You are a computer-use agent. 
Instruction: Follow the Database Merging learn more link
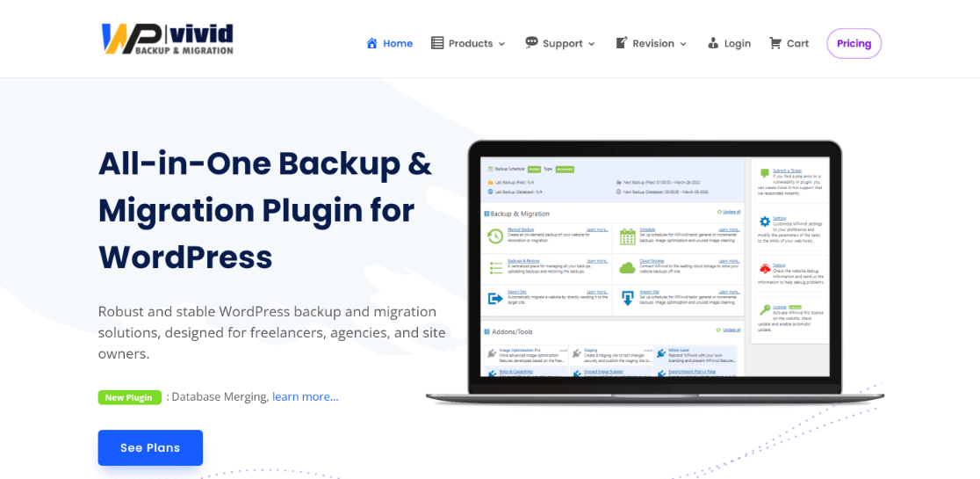306,396
